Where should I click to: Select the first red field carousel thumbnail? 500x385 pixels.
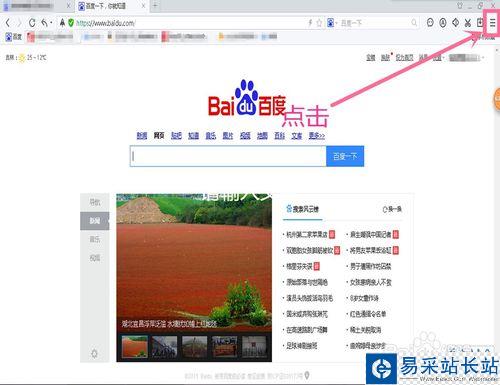[x=135, y=347]
